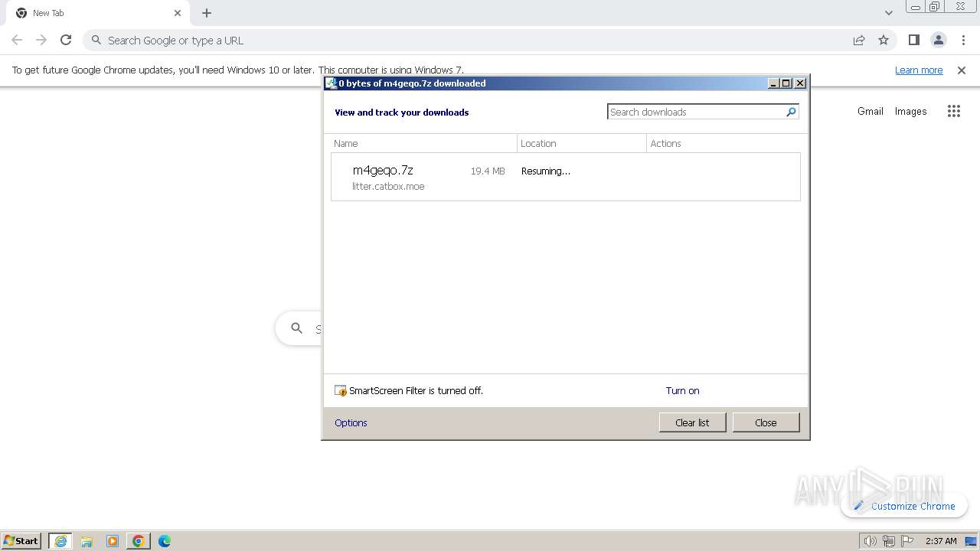Select the m4geqo.7z download entry
This screenshot has height=551, width=980.
click(x=566, y=177)
